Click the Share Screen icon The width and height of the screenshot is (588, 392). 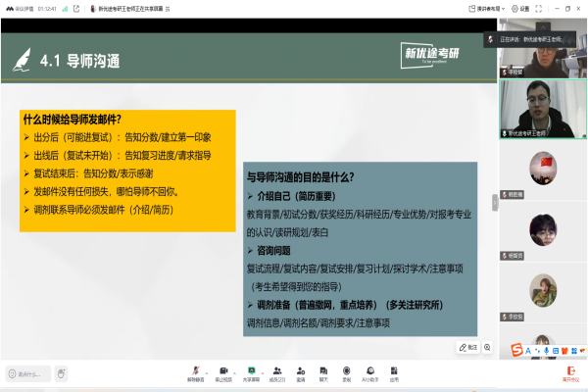click(x=251, y=370)
